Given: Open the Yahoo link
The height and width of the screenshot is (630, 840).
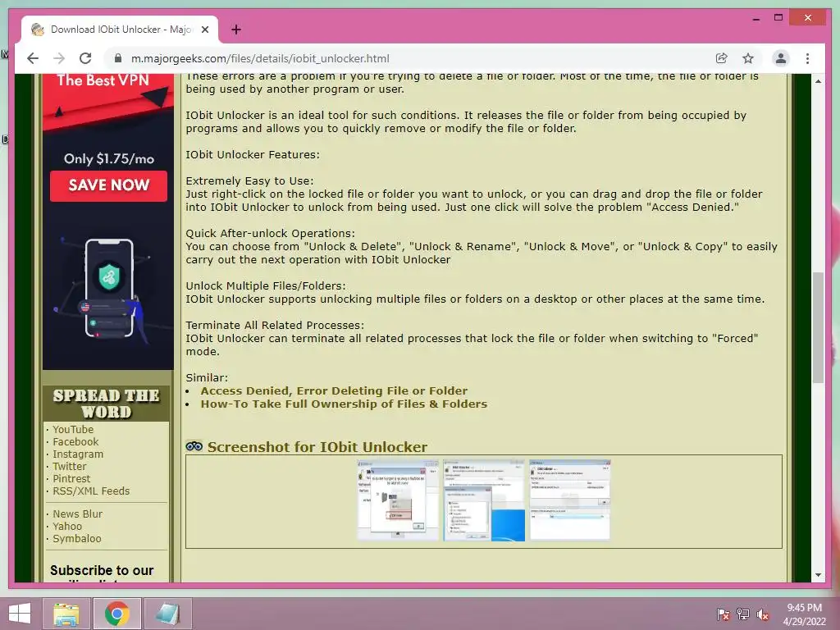Looking at the screenshot, I should tap(67, 526).
